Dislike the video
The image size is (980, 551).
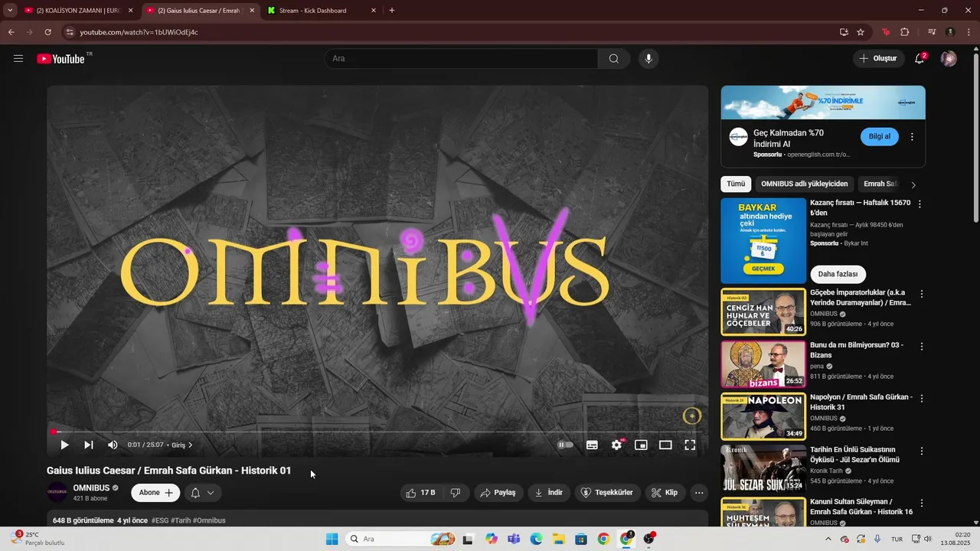pyautogui.click(x=456, y=493)
